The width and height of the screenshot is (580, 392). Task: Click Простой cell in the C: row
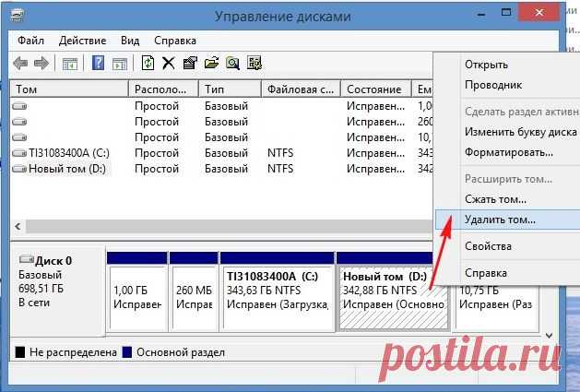pos(157,153)
